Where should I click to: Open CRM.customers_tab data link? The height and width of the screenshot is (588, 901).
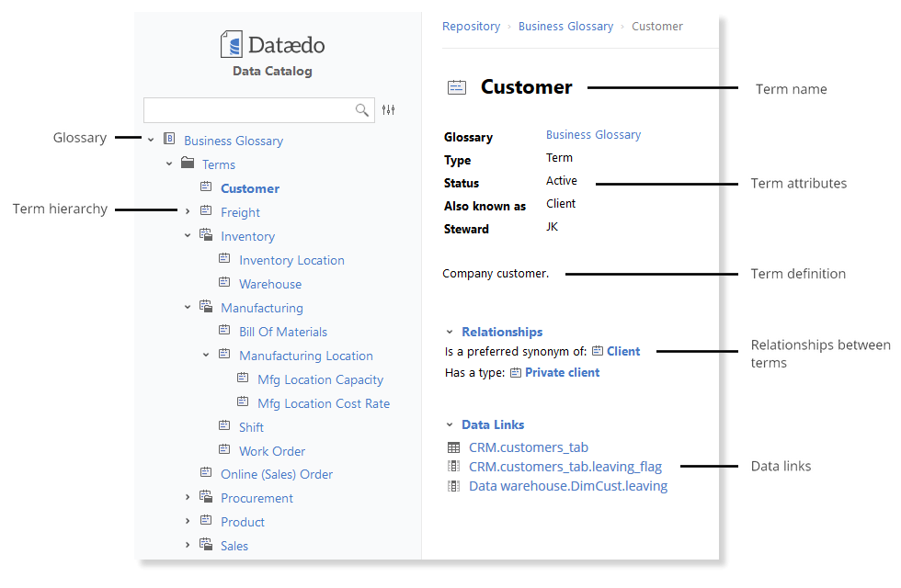pyautogui.click(x=528, y=447)
